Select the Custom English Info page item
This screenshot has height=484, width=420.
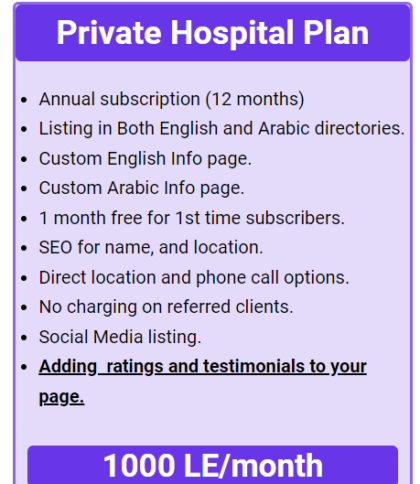pyautogui.click(x=145, y=158)
